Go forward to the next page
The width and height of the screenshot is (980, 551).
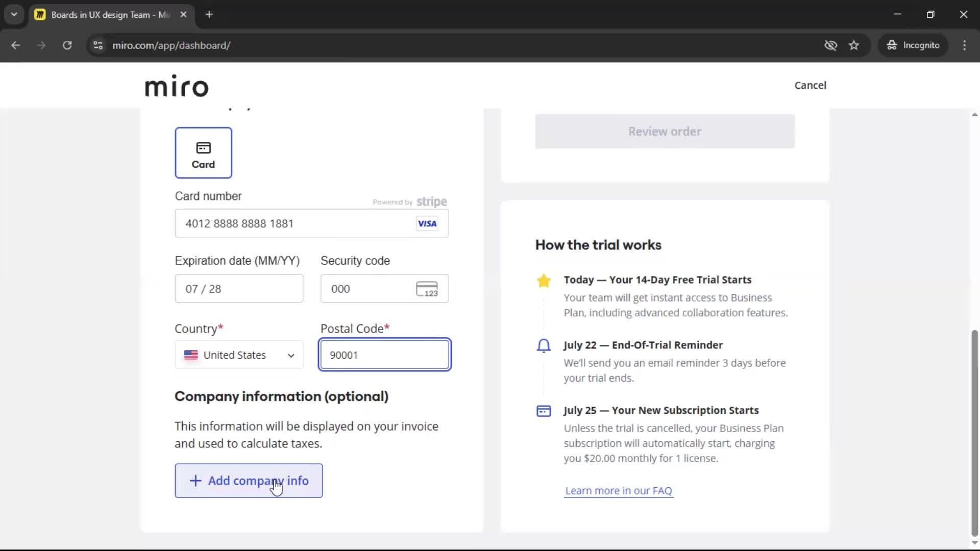(41, 45)
